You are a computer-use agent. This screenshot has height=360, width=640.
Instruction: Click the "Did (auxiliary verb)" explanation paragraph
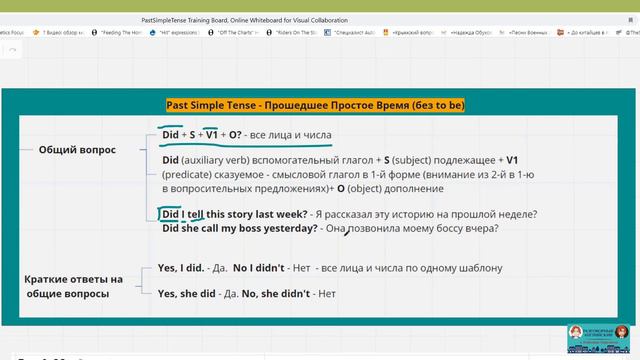coord(348,174)
